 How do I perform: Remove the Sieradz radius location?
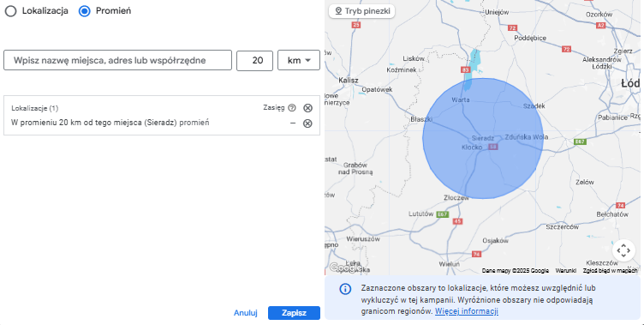pyautogui.click(x=307, y=123)
